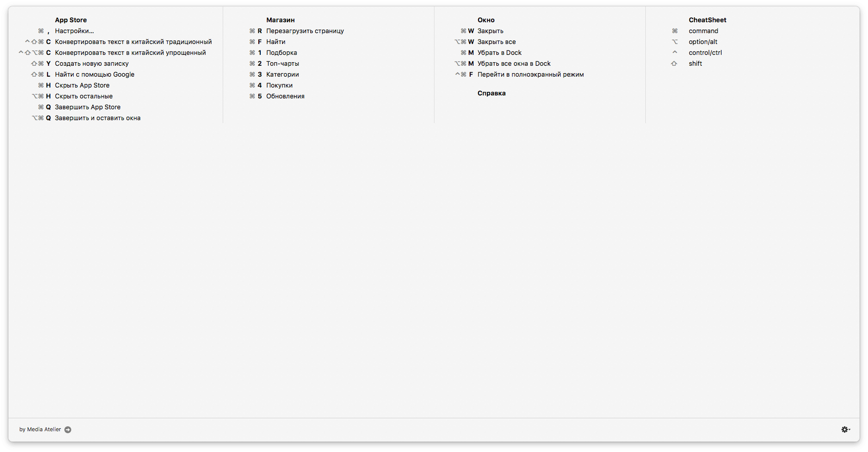Select 'Найти с помощью Google'
This screenshot has height=452, width=868.
(95, 74)
